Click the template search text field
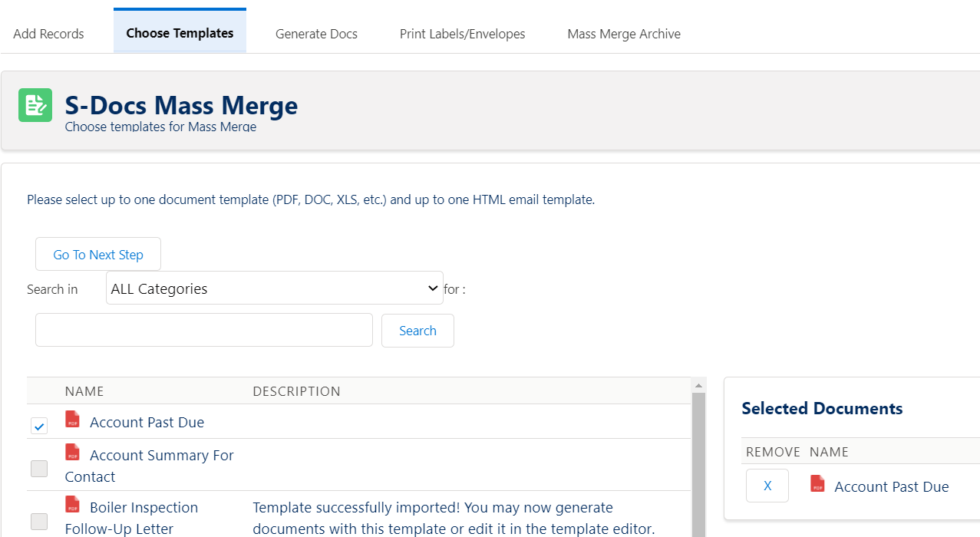Viewport: 980px width, 537px height. tap(204, 330)
